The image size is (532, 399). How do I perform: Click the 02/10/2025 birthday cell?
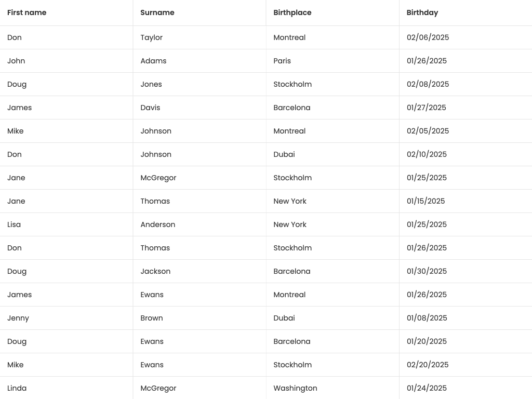coord(427,154)
